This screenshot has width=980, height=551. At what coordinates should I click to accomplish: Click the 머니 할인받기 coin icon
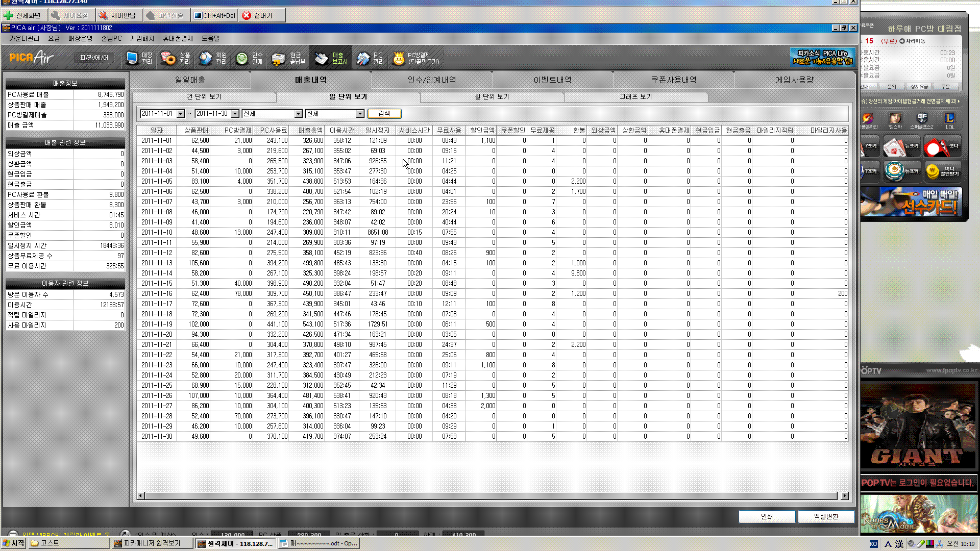point(942,171)
